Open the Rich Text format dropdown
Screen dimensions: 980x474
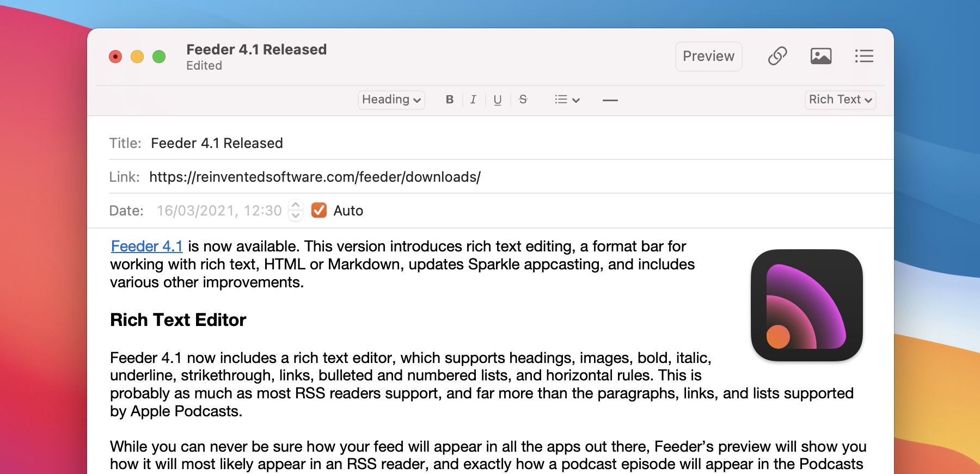pos(840,100)
